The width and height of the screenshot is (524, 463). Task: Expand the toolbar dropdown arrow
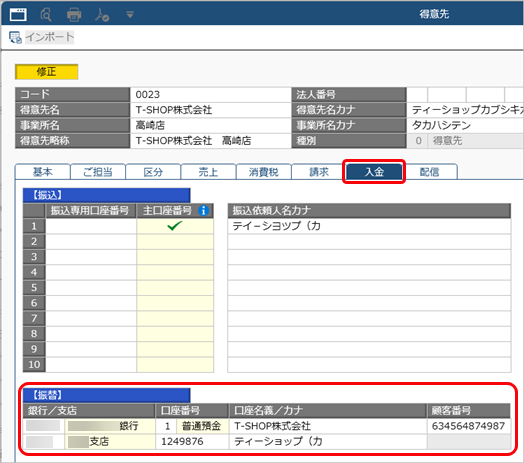pyautogui.click(x=130, y=14)
